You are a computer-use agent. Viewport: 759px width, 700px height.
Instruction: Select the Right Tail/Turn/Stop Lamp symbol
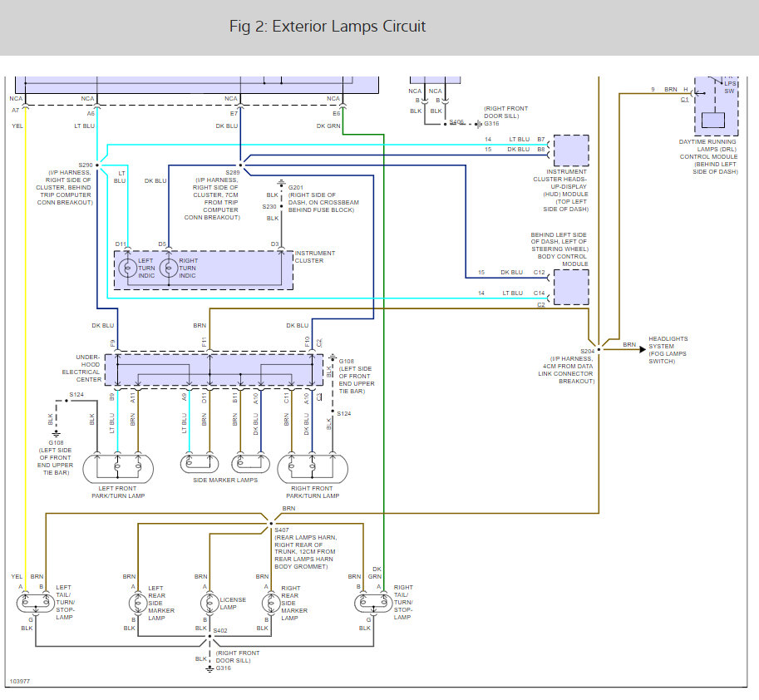click(x=373, y=603)
